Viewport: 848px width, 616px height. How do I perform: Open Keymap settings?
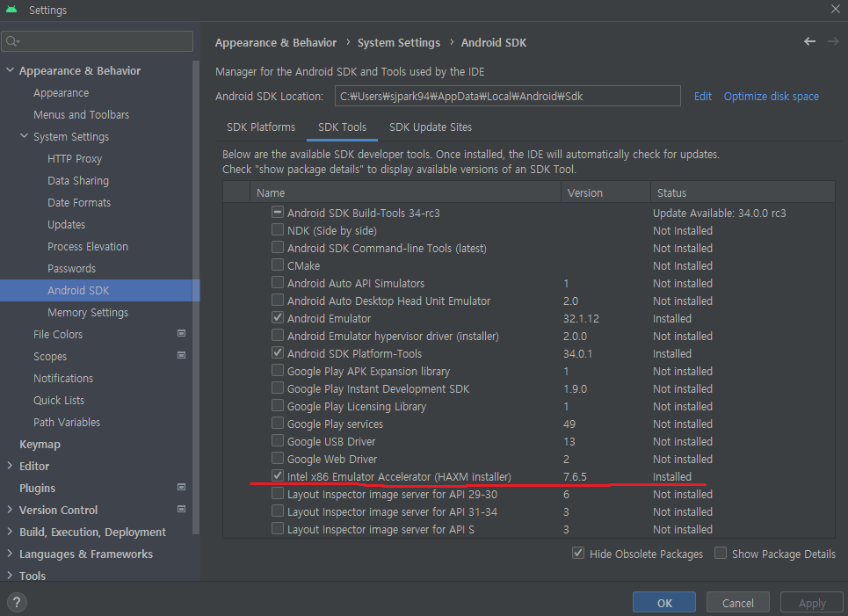click(x=40, y=445)
